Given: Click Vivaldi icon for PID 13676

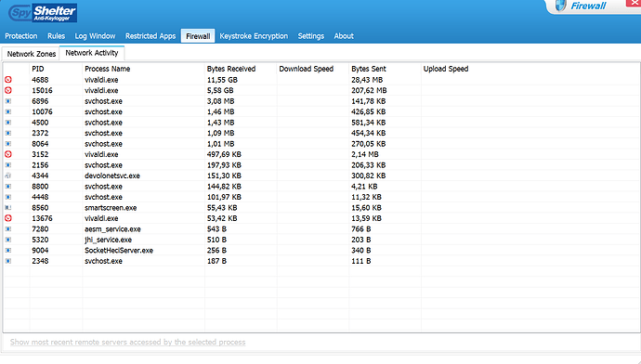Looking at the screenshot, I should tap(8, 218).
